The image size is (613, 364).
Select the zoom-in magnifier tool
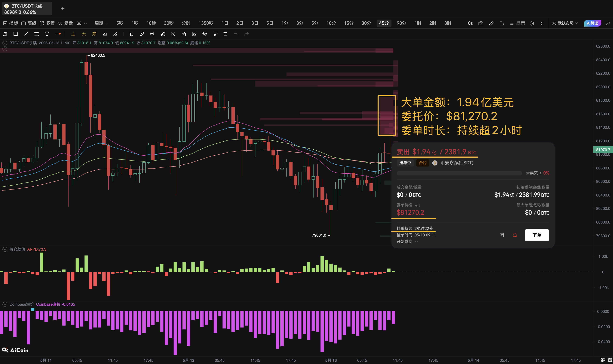[152, 34]
